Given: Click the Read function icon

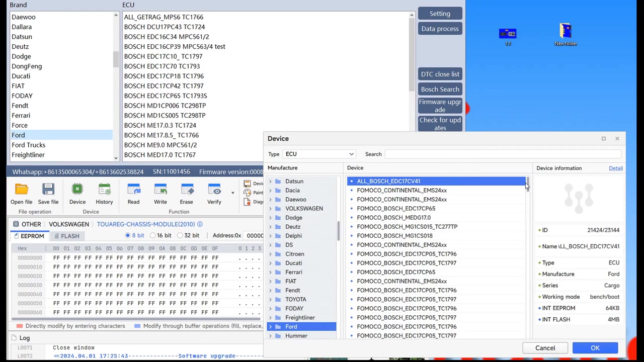Looking at the screenshot, I should point(133,190).
